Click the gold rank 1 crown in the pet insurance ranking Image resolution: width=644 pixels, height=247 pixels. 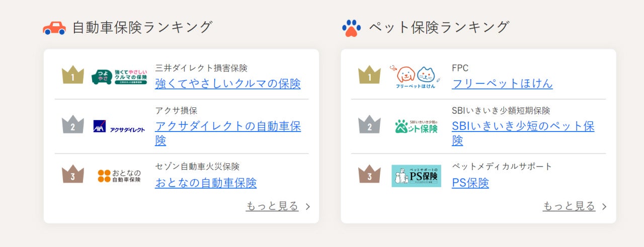(x=369, y=75)
